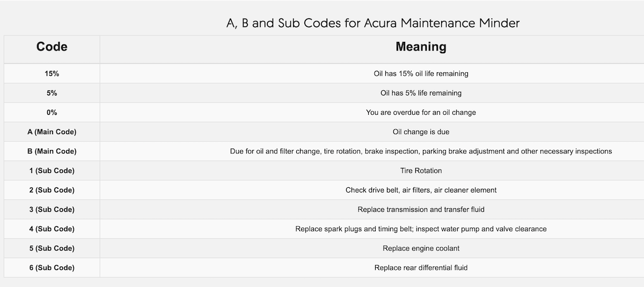
Task: Click the 'Tire Rotation' meaning cell
Action: pos(372,171)
